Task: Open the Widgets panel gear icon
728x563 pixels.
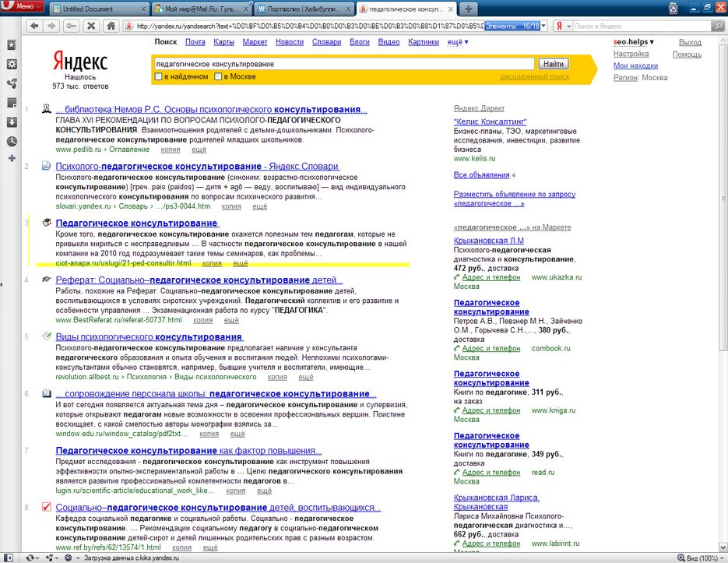Action: coord(12,64)
